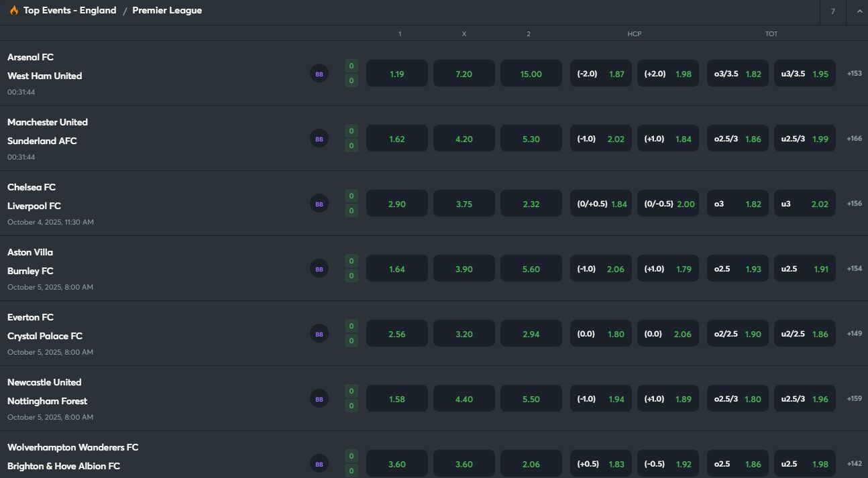This screenshot has width=868, height=478.
Task: Select draw odds 3.75 for Chelsea vs Liverpool
Action: (464, 204)
